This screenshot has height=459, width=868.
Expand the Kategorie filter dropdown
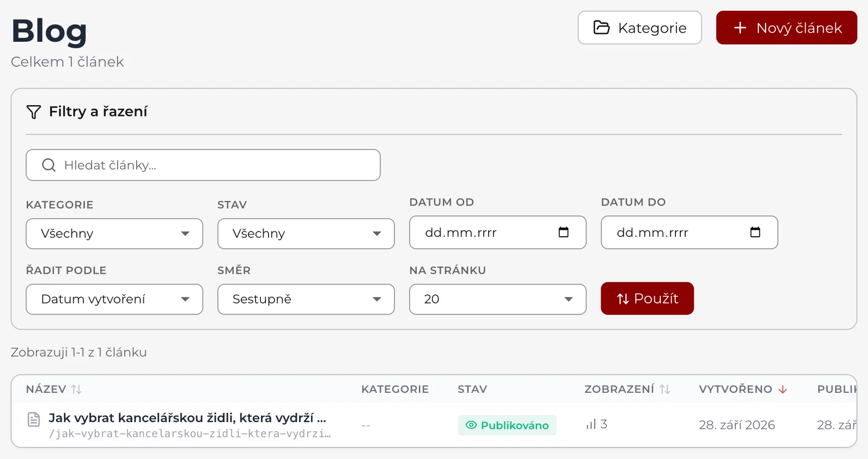coord(114,234)
